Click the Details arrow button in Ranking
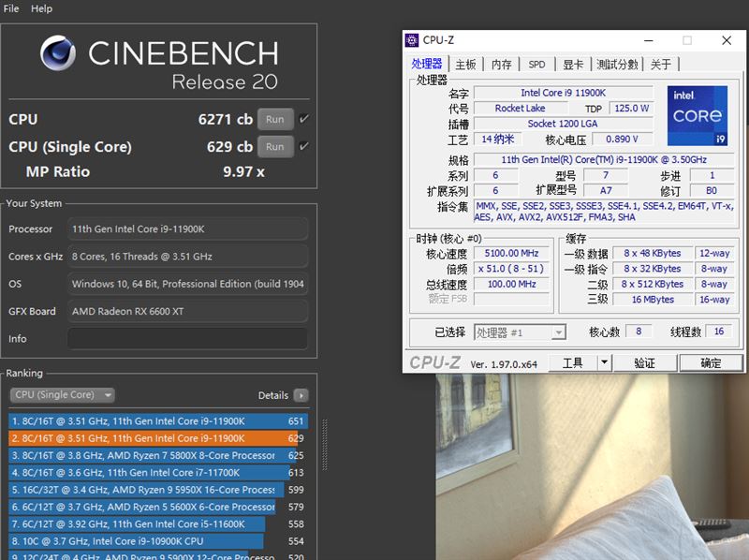Image resolution: width=749 pixels, height=560 pixels. point(301,395)
